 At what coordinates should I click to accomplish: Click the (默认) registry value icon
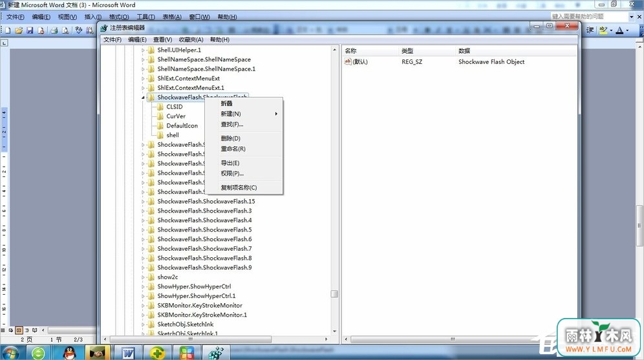click(x=348, y=61)
